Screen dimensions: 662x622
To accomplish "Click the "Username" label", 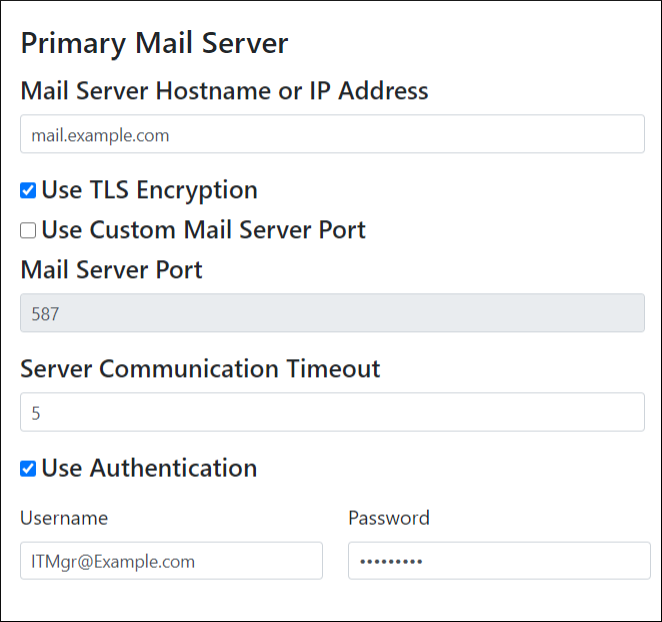I will (x=64, y=518).
